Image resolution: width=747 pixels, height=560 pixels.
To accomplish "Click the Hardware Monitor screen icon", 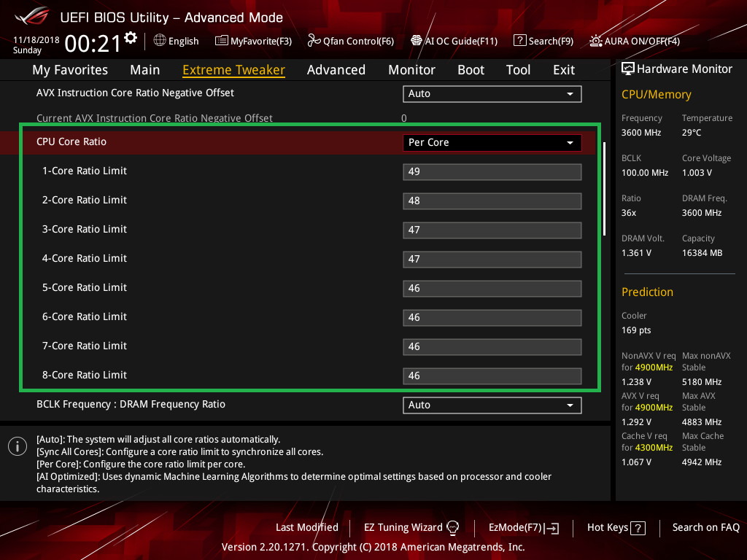I will tap(628, 69).
